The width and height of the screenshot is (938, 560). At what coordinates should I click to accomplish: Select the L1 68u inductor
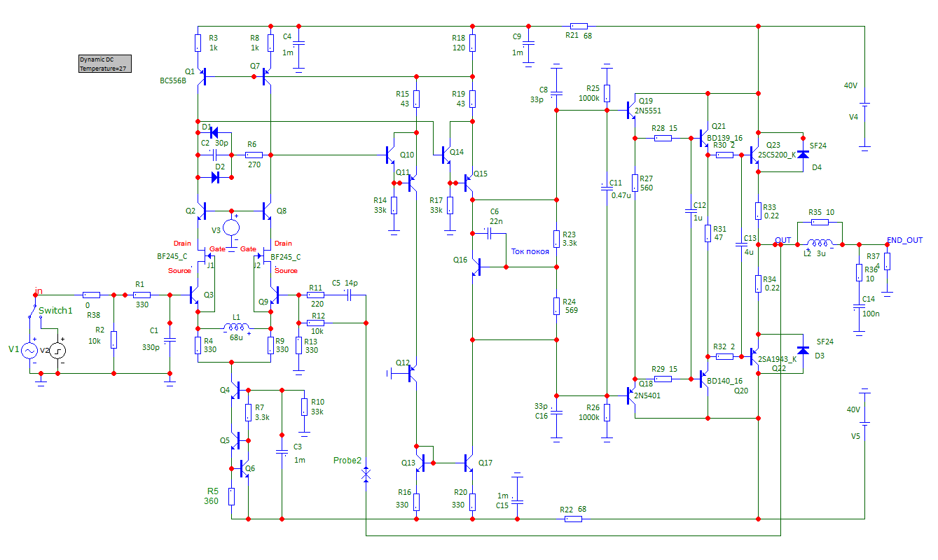click(x=235, y=328)
